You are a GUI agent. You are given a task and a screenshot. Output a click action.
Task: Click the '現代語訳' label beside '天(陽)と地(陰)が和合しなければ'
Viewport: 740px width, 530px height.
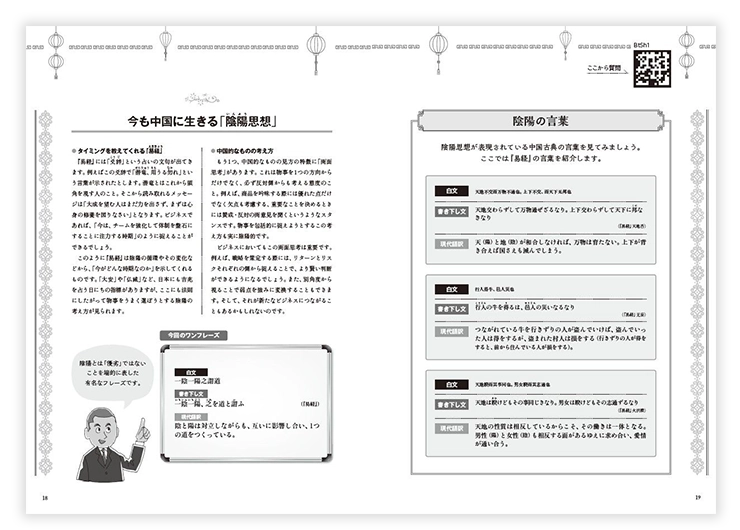click(x=452, y=244)
